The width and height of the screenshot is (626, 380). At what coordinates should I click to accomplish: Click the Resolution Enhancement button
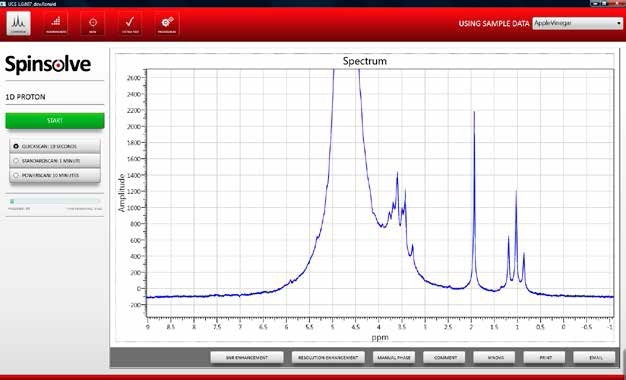coord(328,358)
